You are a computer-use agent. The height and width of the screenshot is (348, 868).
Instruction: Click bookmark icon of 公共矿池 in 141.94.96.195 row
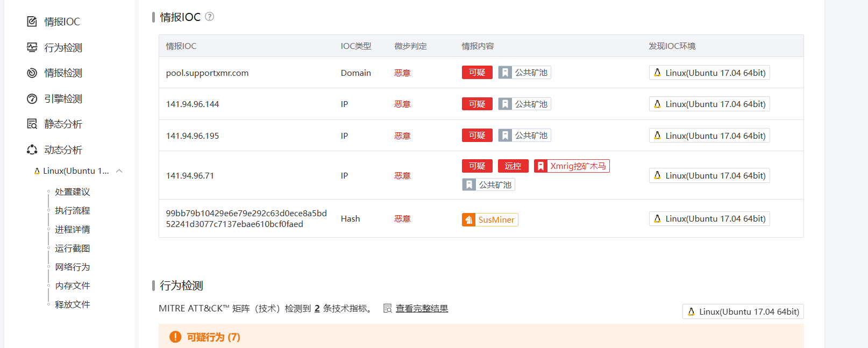pyautogui.click(x=505, y=136)
